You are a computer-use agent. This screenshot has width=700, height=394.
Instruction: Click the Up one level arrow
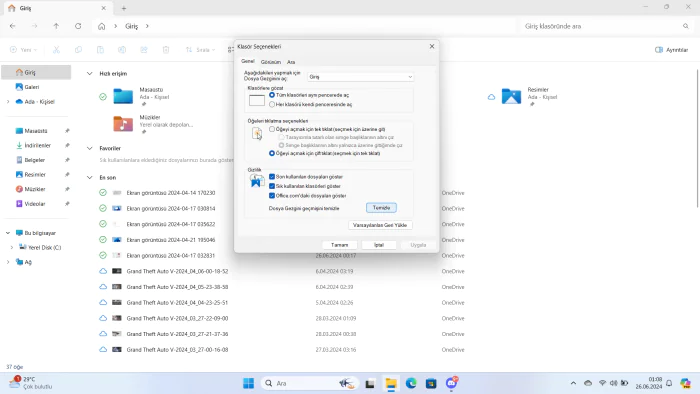56,26
